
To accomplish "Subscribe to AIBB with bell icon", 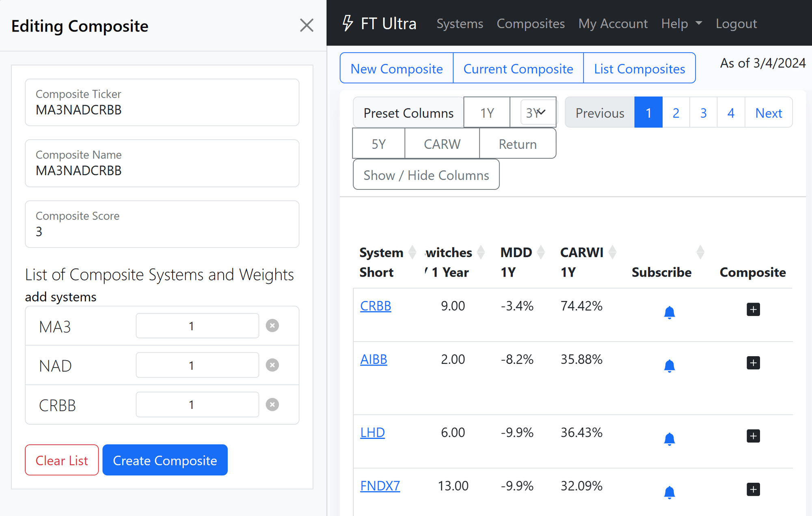I will click(669, 366).
